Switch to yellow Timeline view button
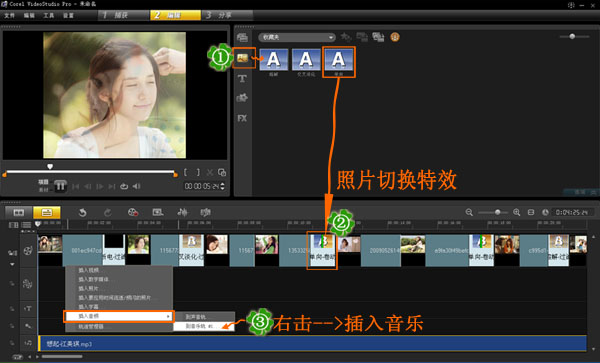This screenshot has height=363, width=600. (47, 212)
